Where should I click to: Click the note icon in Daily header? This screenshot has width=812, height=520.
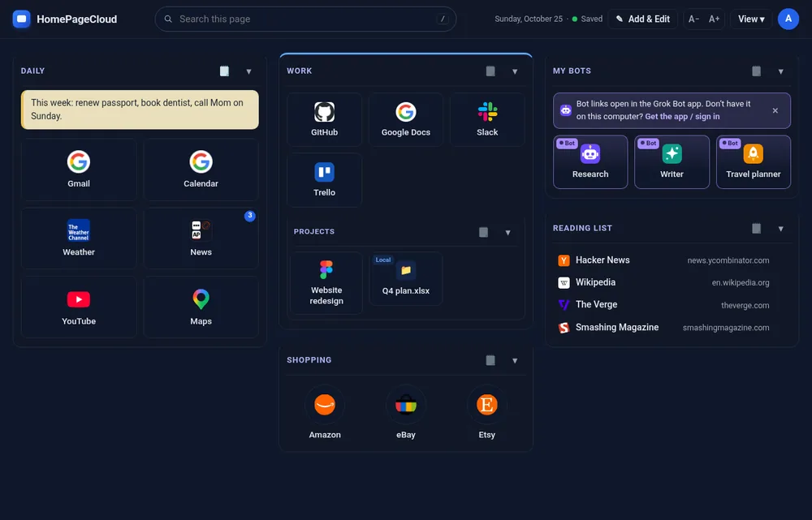pyautogui.click(x=224, y=71)
